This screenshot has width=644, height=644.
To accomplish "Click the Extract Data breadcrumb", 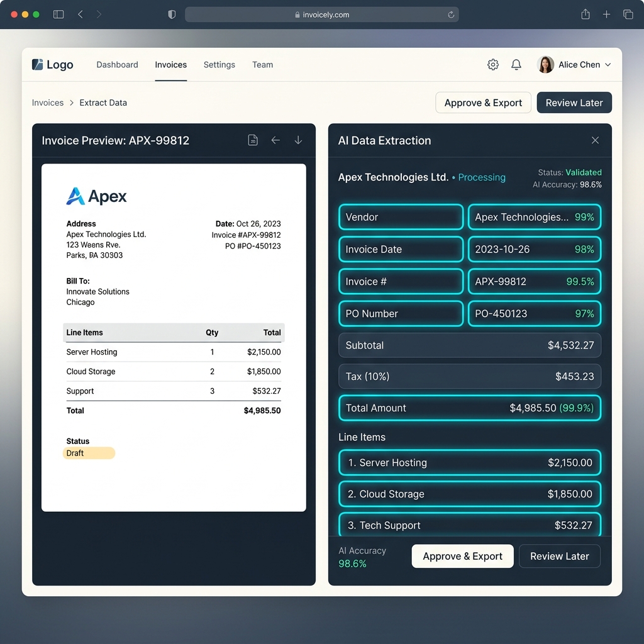I will point(103,103).
